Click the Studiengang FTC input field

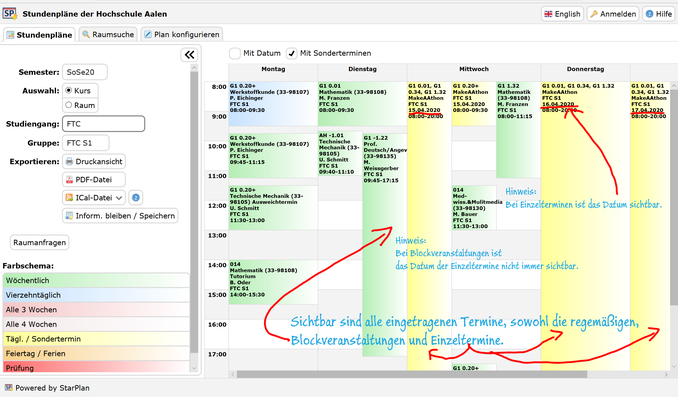(103, 124)
